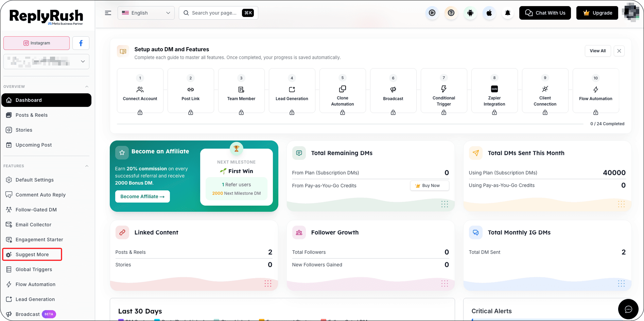Open the user profile avatar menu

[x=631, y=13]
